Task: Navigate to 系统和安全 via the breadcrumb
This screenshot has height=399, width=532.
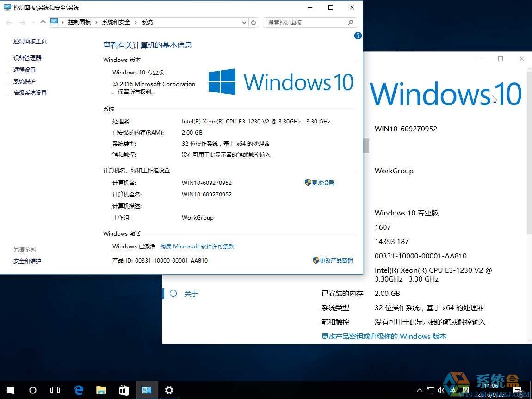Action: tap(116, 22)
